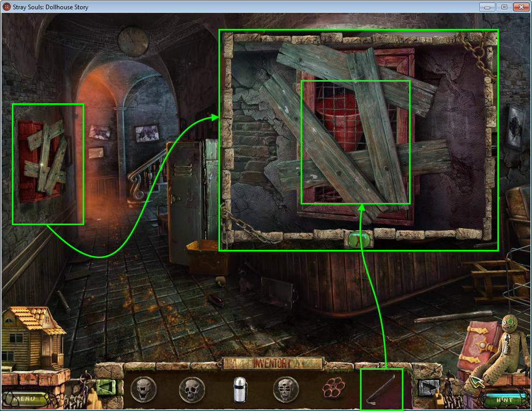Select the skull medallion right of the thermos
The image size is (532, 411).
[x=286, y=389]
